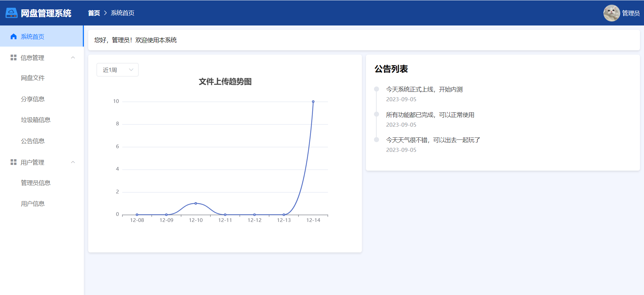Click the home icon beside 系统首页
This screenshot has height=295, width=644.
click(x=13, y=37)
